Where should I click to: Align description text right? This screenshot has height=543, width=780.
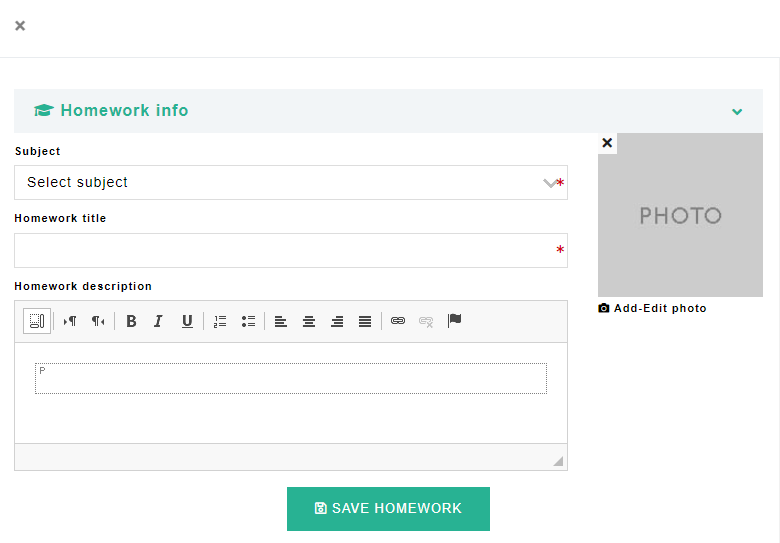click(x=337, y=321)
